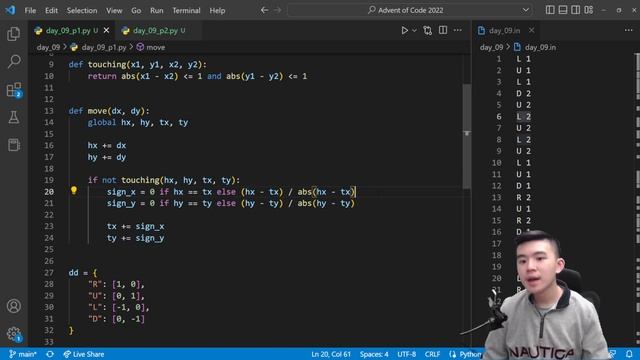Open the Accounts menu in activity bar

coord(13,306)
